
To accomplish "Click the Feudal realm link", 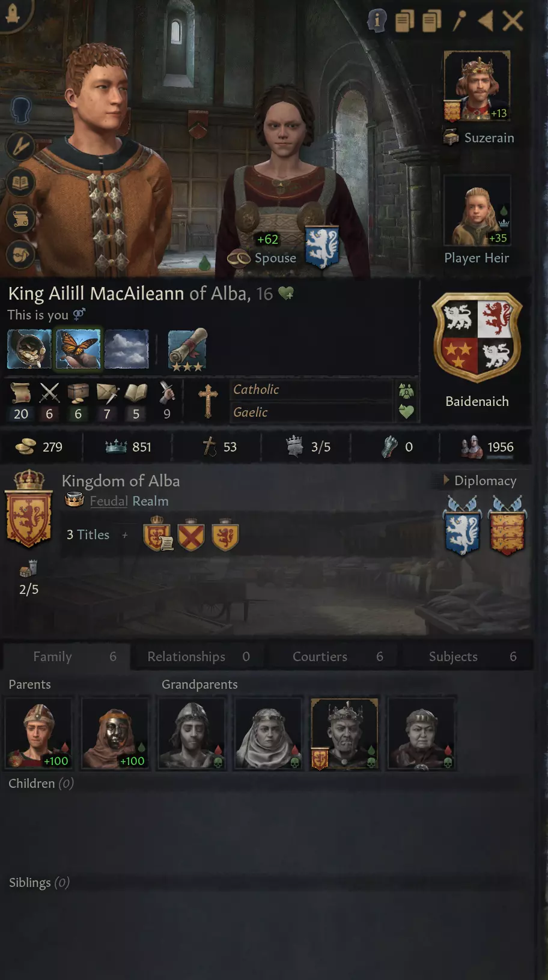I will (x=109, y=501).
